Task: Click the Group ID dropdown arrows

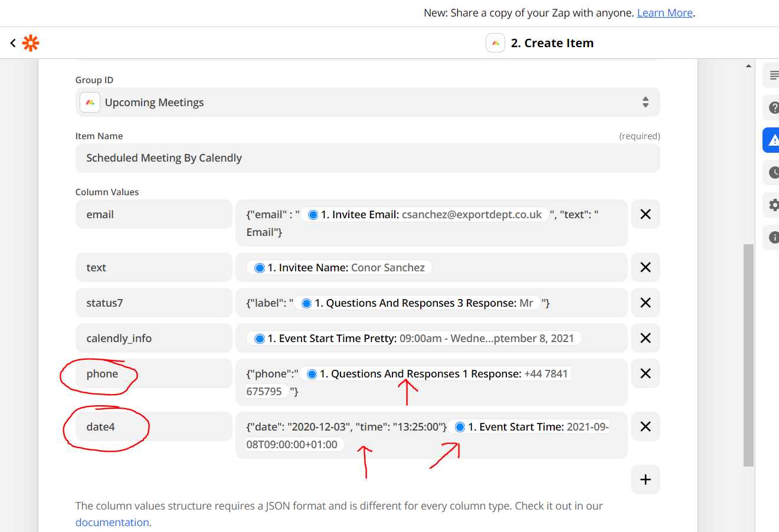Action: pyautogui.click(x=646, y=102)
